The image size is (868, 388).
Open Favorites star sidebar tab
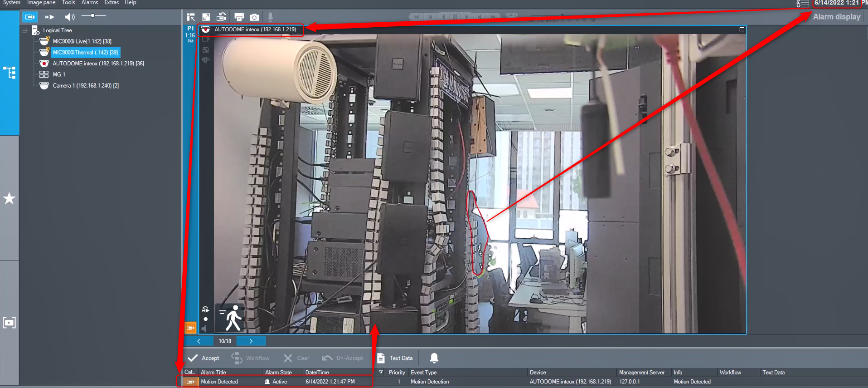(x=10, y=198)
